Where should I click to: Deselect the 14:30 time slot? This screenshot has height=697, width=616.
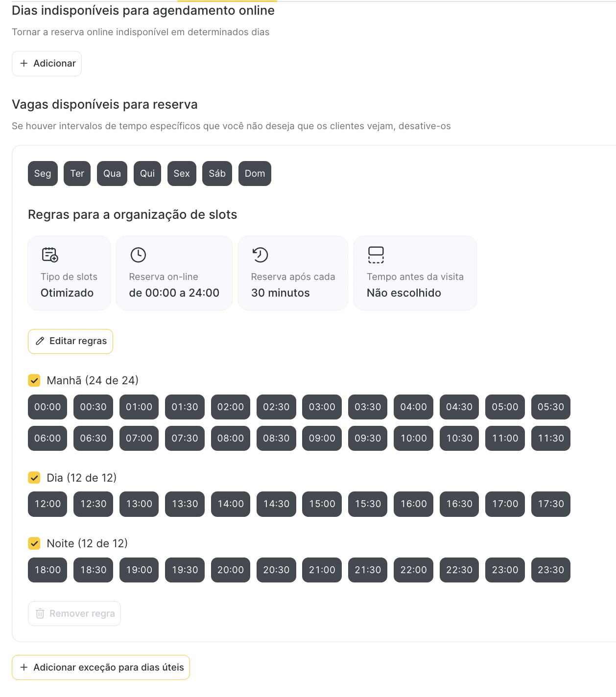(x=276, y=504)
